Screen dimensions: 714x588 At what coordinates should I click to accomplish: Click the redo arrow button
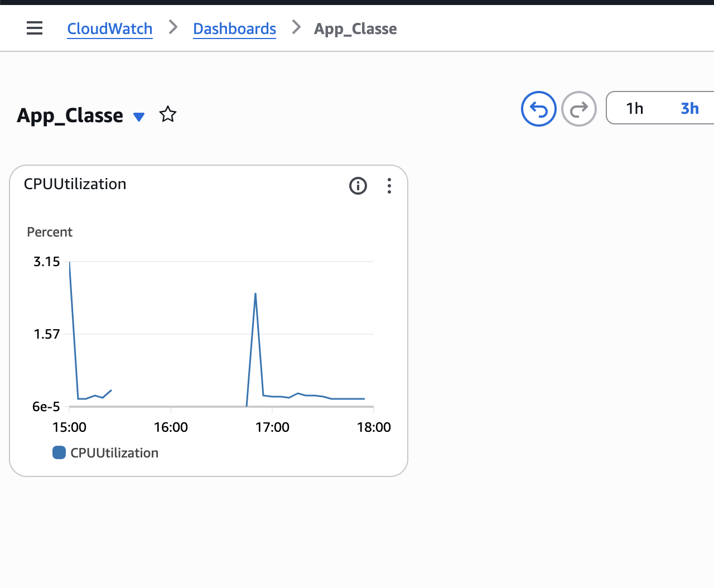578,109
